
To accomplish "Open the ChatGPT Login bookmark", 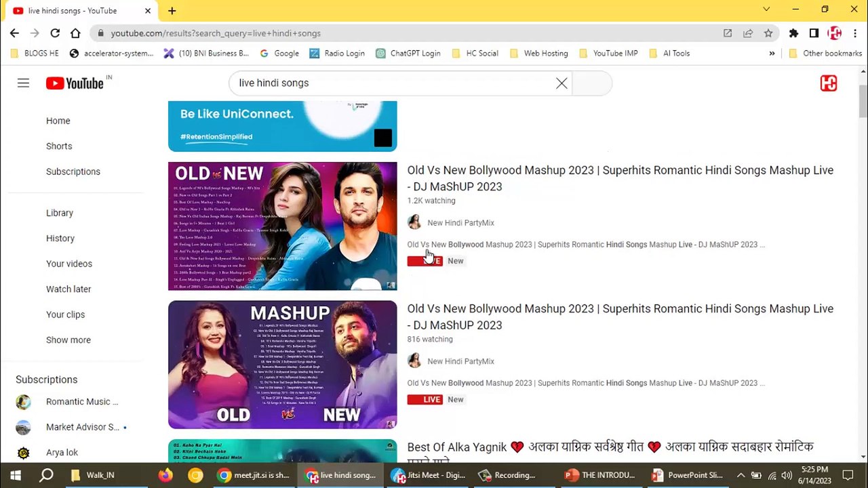I will 408,53.
